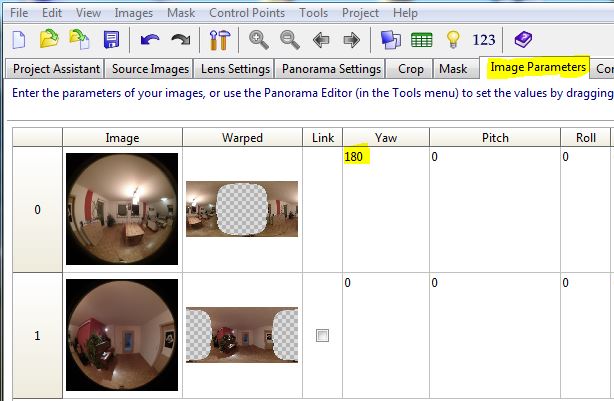The height and width of the screenshot is (401, 614).
Task: Click the zoom out magnifier icon
Action: tap(290, 40)
